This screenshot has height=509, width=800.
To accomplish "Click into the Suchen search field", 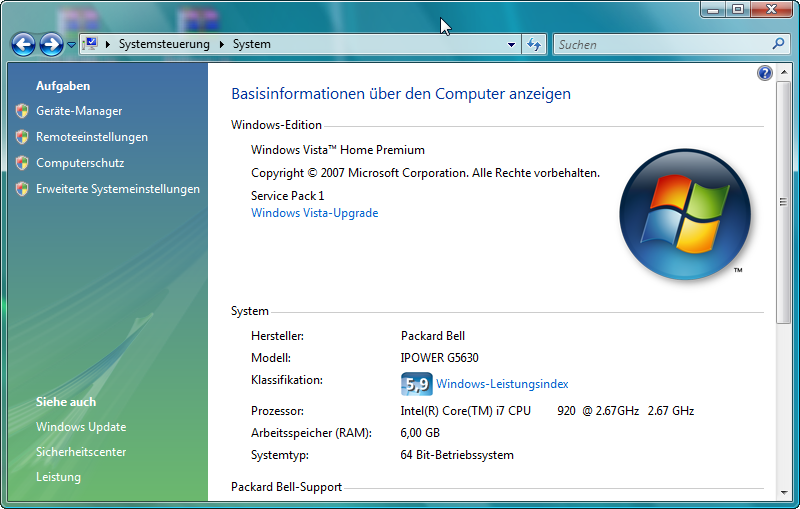I will [660, 44].
